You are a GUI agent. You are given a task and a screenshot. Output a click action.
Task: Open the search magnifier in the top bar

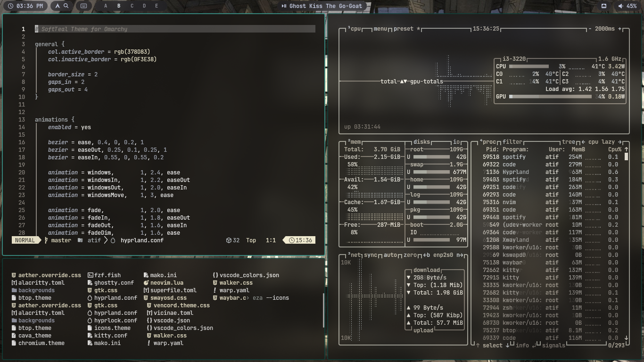coord(66,6)
